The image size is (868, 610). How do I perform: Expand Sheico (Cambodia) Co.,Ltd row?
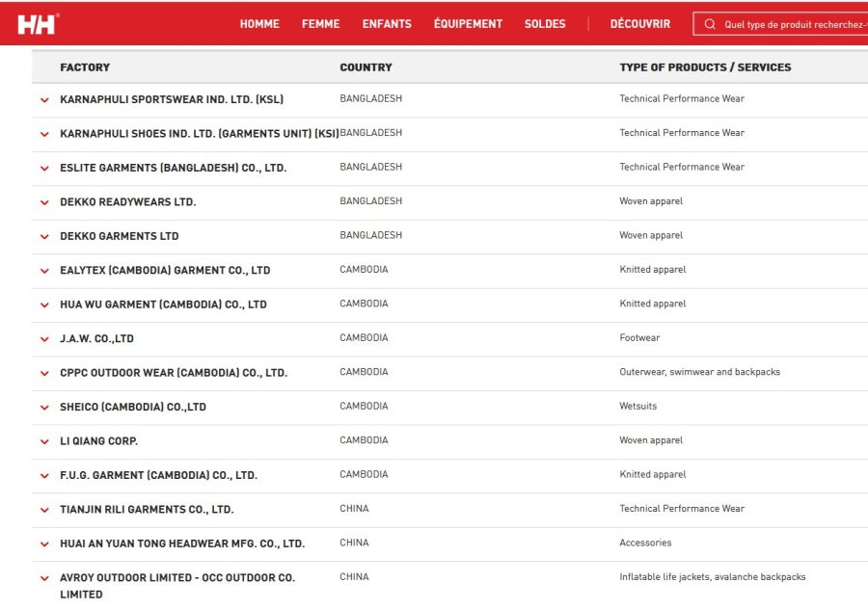[44, 408]
